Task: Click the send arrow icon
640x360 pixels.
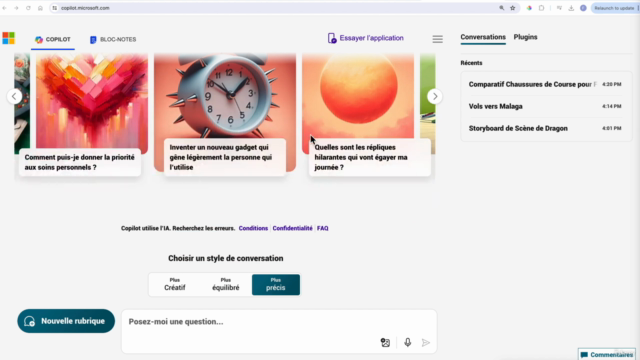Action: pyautogui.click(x=425, y=342)
